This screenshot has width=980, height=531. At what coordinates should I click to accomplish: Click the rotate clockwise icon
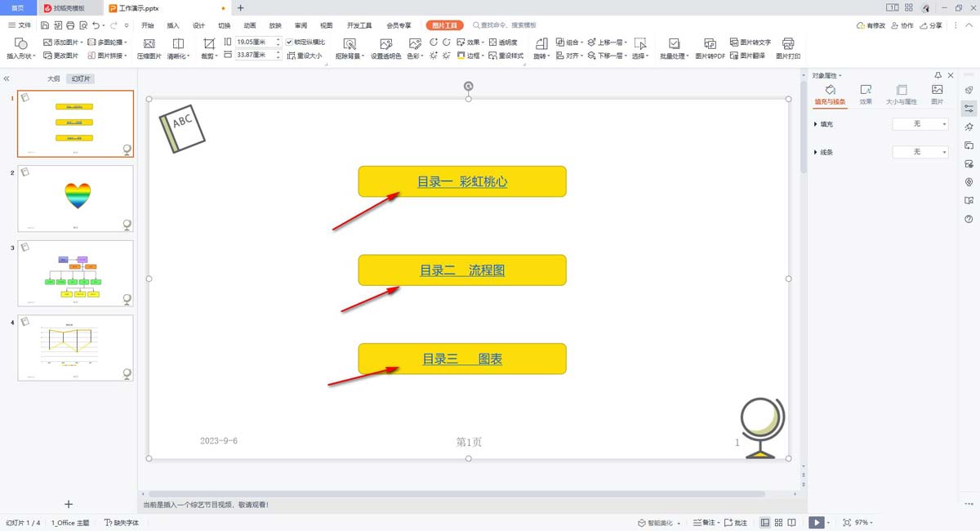point(447,42)
